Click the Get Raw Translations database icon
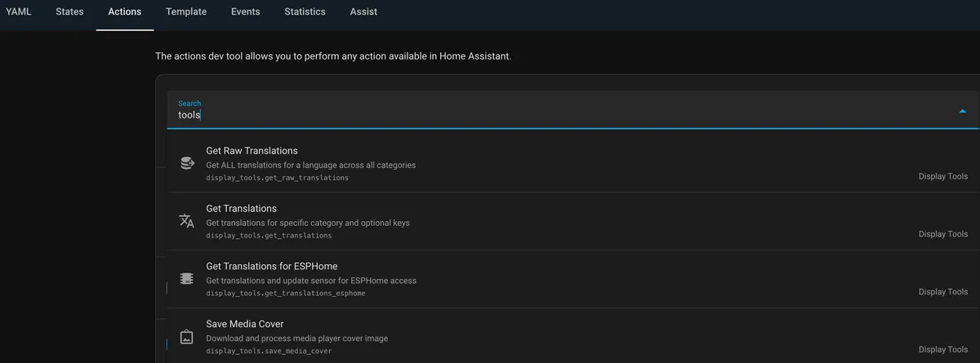 coord(186,163)
